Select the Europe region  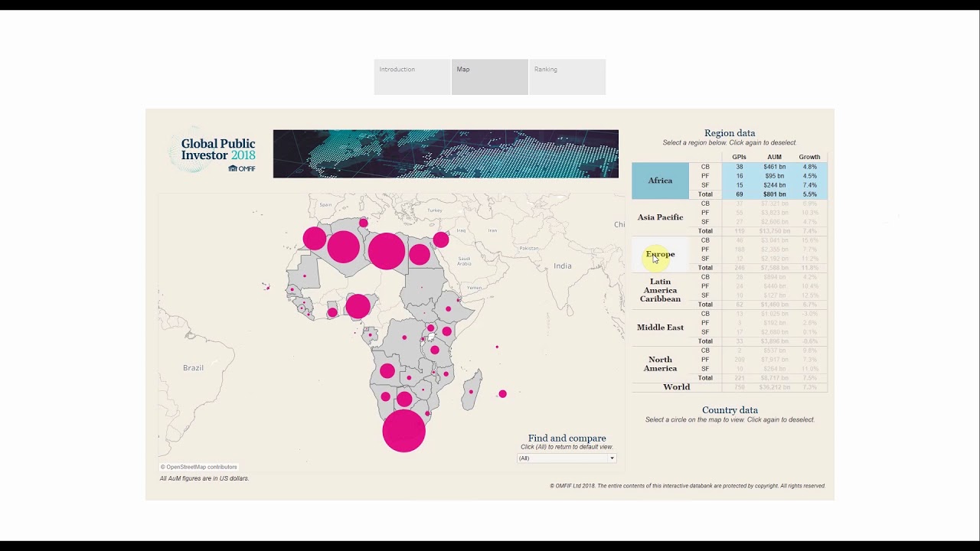coord(660,254)
